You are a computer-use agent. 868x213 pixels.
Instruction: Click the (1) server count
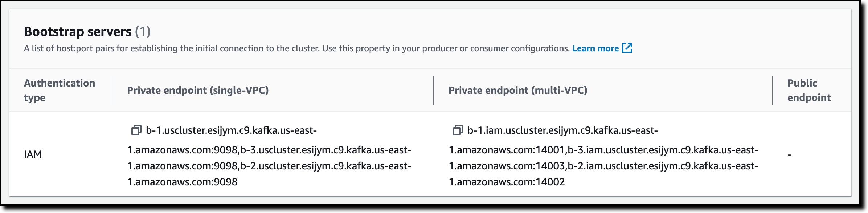[x=143, y=32]
